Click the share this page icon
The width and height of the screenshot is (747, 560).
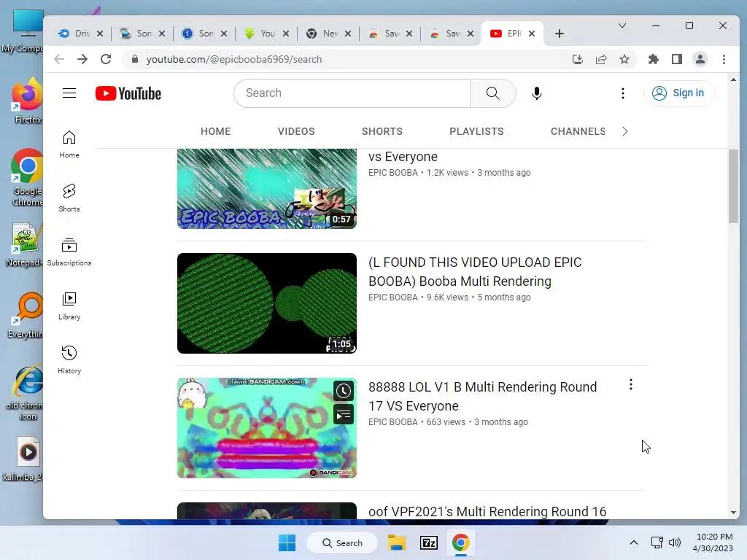[x=601, y=59]
